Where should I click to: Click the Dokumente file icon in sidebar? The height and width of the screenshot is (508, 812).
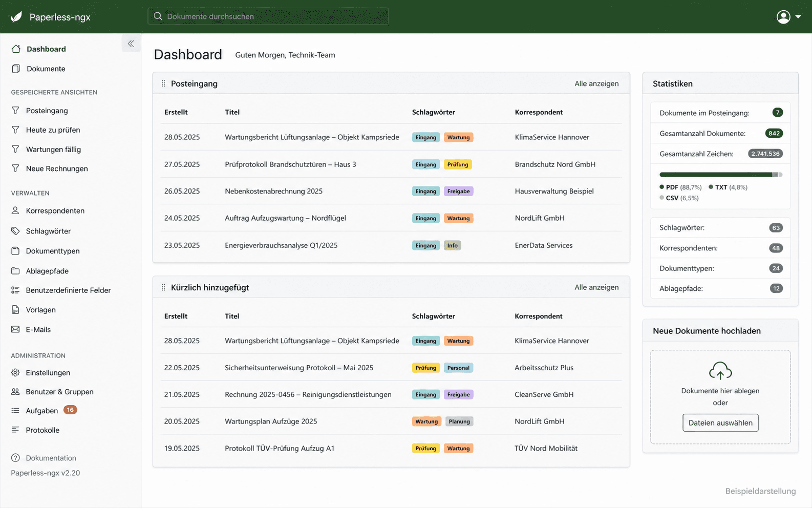(16, 69)
